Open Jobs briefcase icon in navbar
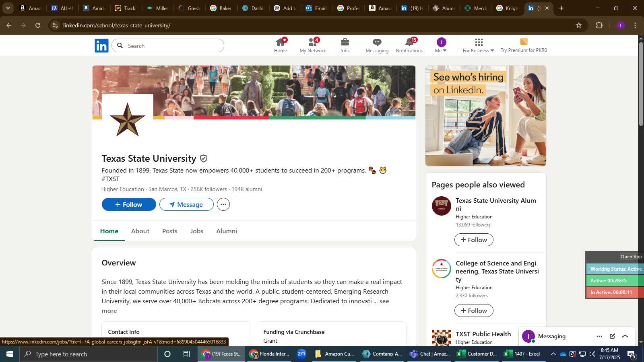The height and width of the screenshot is (362, 644). (345, 45)
